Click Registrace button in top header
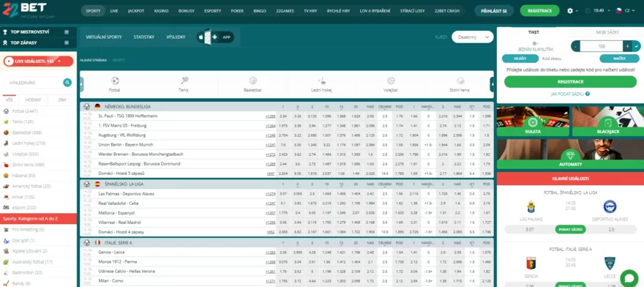The width and height of the screenshot is (644, 287). (x=539, y=11)
